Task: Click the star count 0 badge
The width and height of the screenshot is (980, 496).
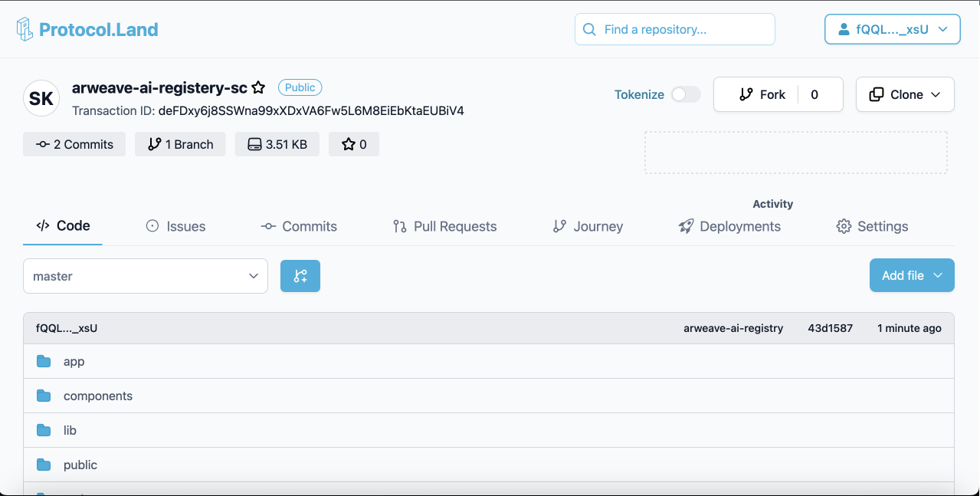Action: click(x=354, y=144)
